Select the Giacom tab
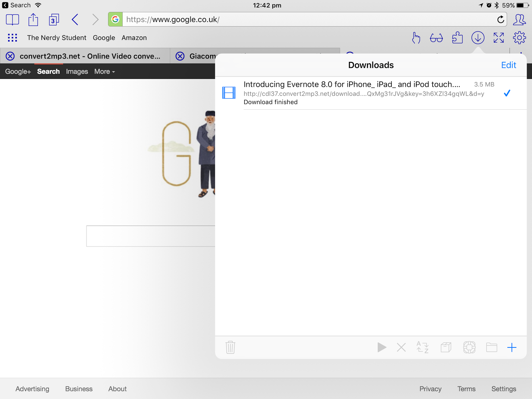The height and width of the screenshot is (399, 532). (202, 56)
